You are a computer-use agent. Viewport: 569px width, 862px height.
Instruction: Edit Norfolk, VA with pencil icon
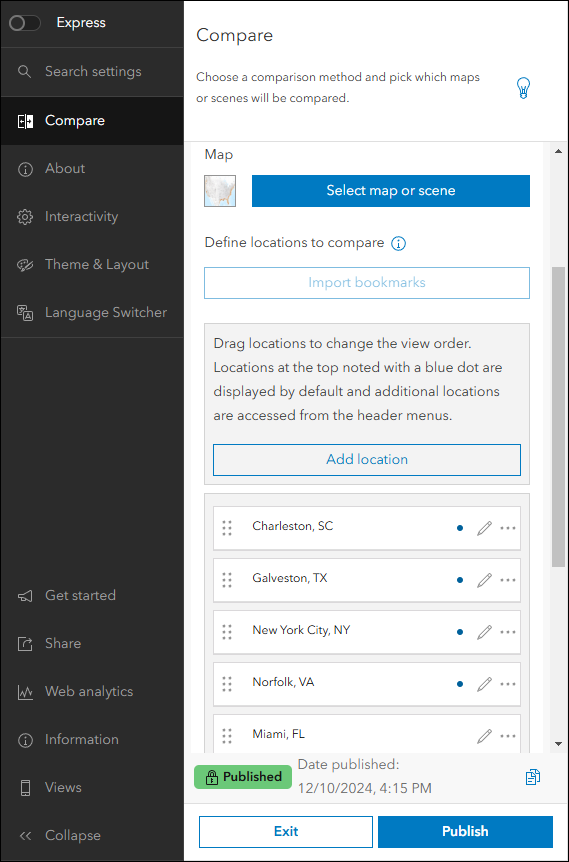coord(484,684)
